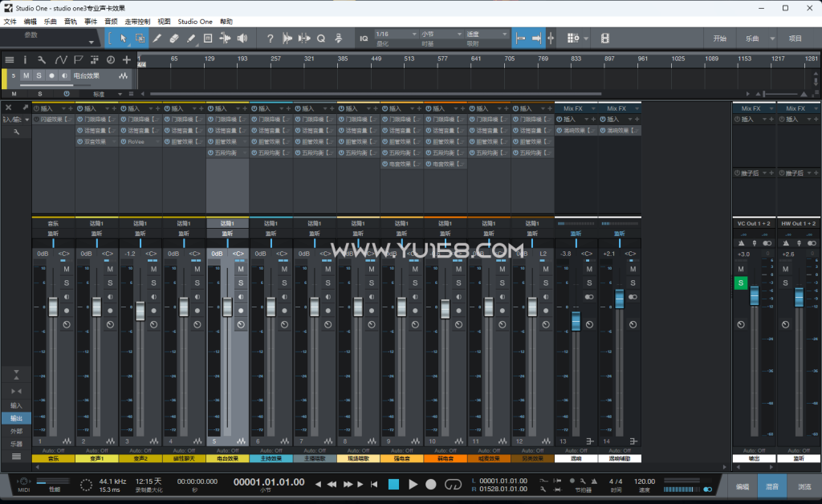Image resolution: width=822 pixels, height=504 pixels.
Task: Click the transport Play button
Action: (413, 485)
